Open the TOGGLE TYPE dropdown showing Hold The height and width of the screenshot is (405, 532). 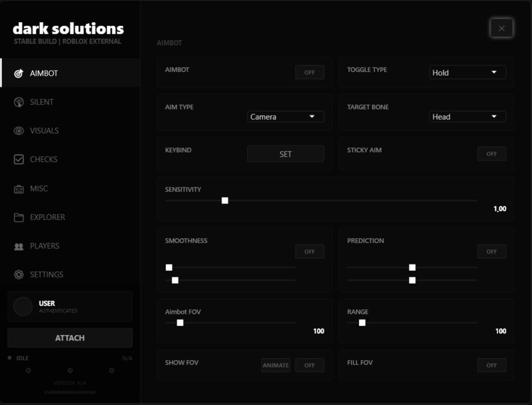[467, 73]
